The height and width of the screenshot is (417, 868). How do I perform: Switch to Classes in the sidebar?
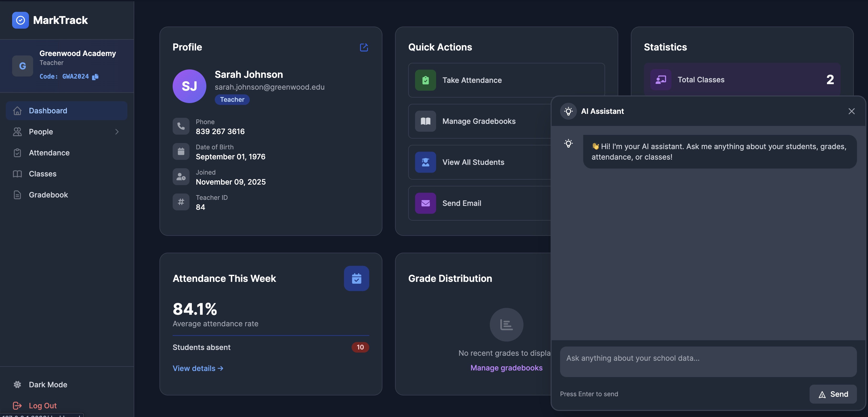point(42,174)
